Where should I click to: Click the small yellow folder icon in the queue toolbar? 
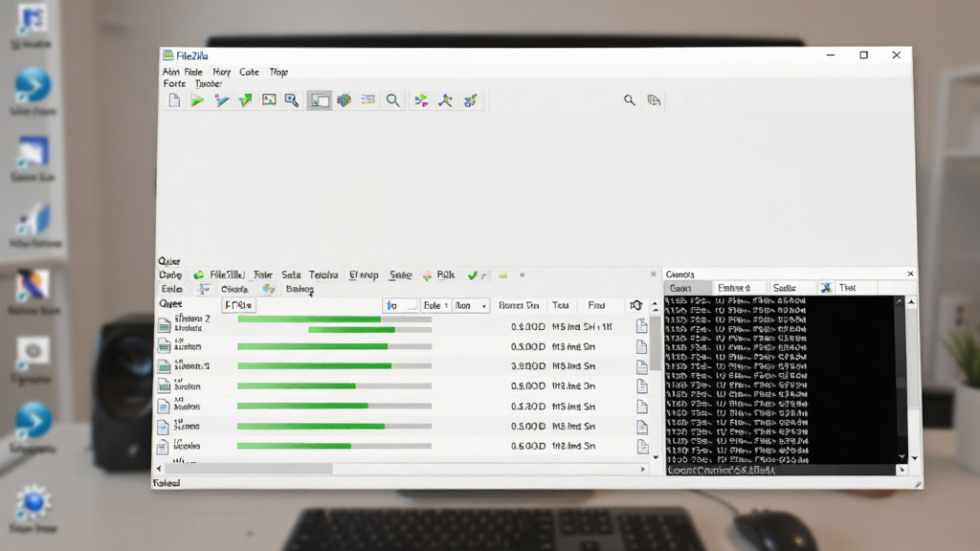point(503,275)
